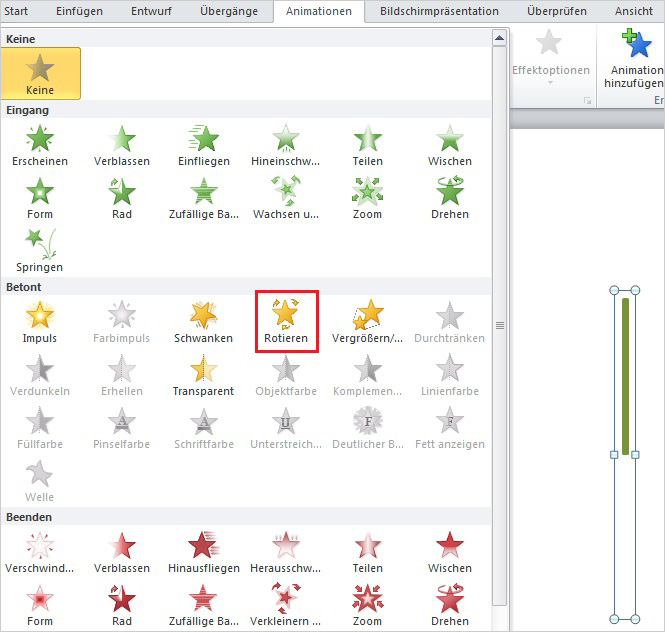The image size is (665, 632).
Task: Choose the Erscheinen entrance animation
Action: 40,144
